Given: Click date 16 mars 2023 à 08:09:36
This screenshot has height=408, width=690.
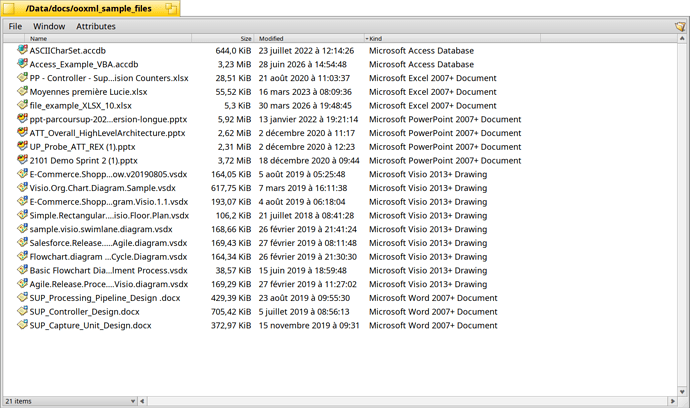Looking at the screenshot, I should (x=305, y=92).
